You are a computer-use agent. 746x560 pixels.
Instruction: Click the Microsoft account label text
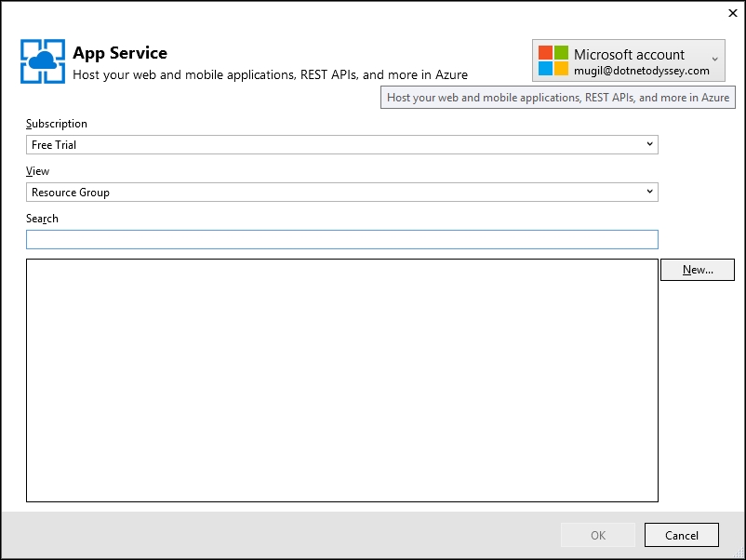pyautogui.click(x=629, y=54)
